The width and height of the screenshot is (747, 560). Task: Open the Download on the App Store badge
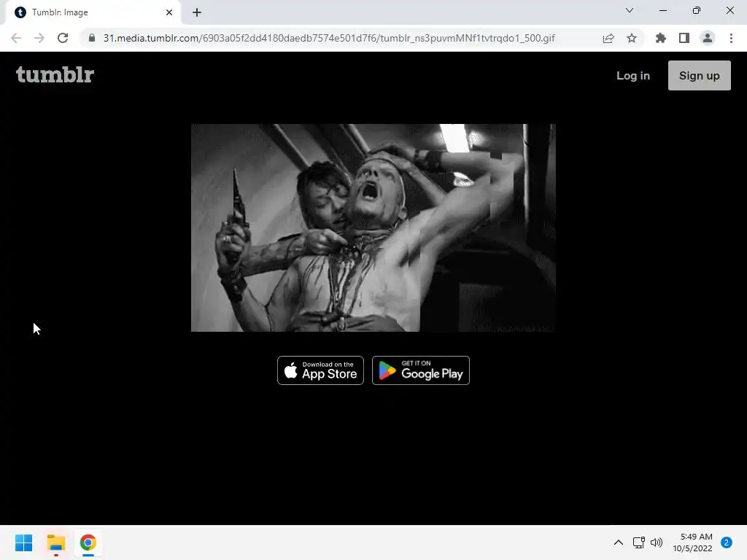(x=320, y=370)
